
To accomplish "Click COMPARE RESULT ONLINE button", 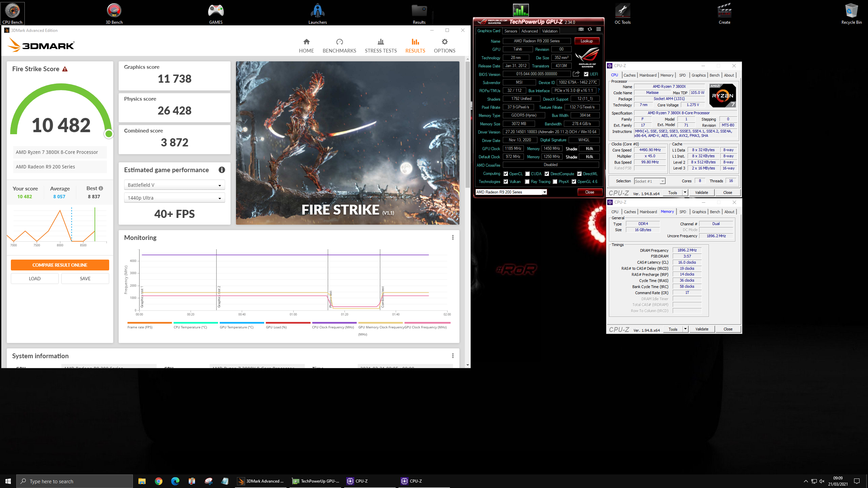I will click(x=60, y=265).
